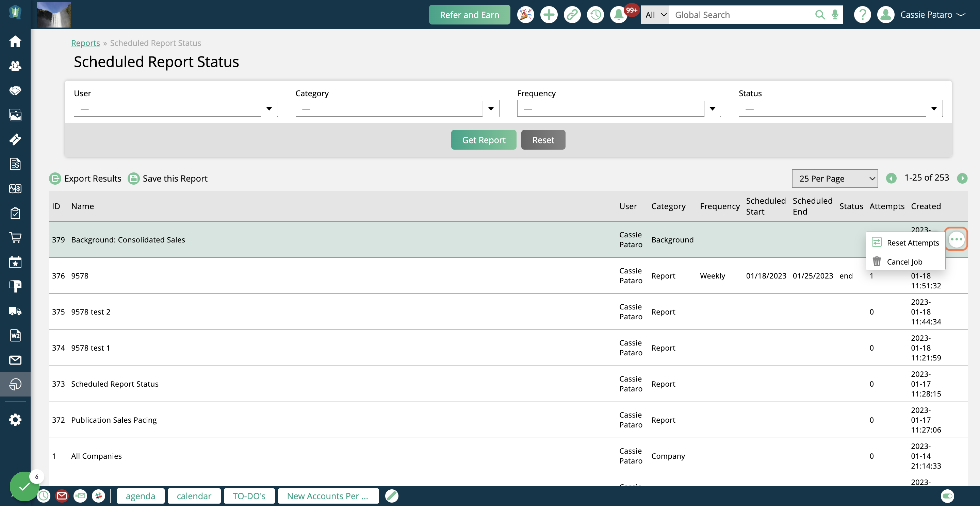Go to the previous results page arrow

click(x=891, y=178)
